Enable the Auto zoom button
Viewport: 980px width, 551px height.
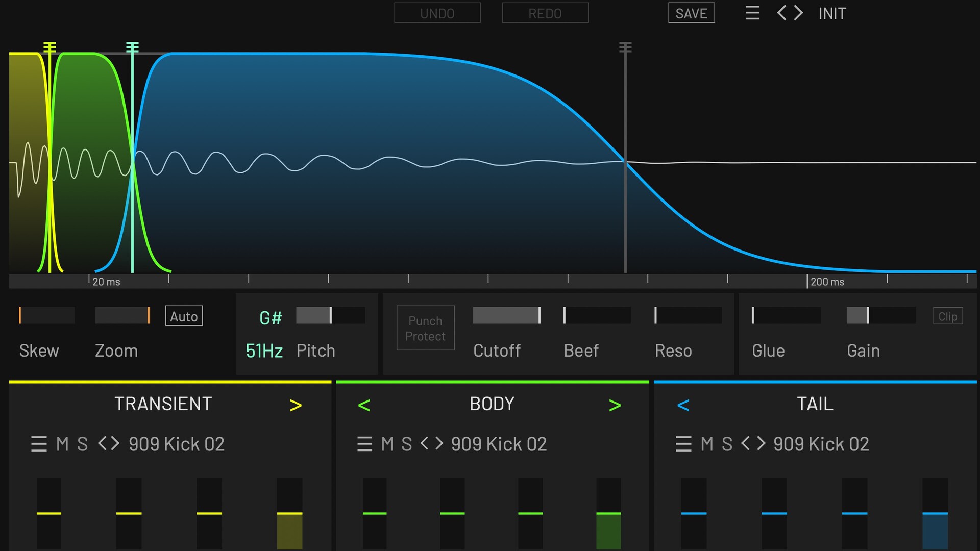[x=184, y=316]
